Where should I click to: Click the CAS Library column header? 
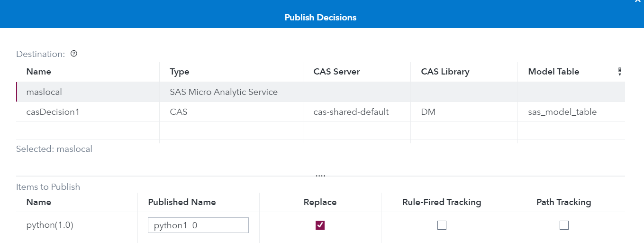tap(445, 72)
